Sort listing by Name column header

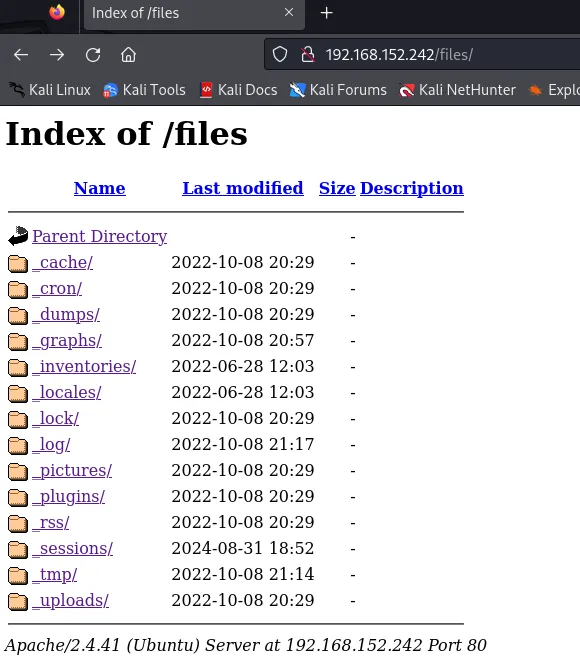[99, 188]
